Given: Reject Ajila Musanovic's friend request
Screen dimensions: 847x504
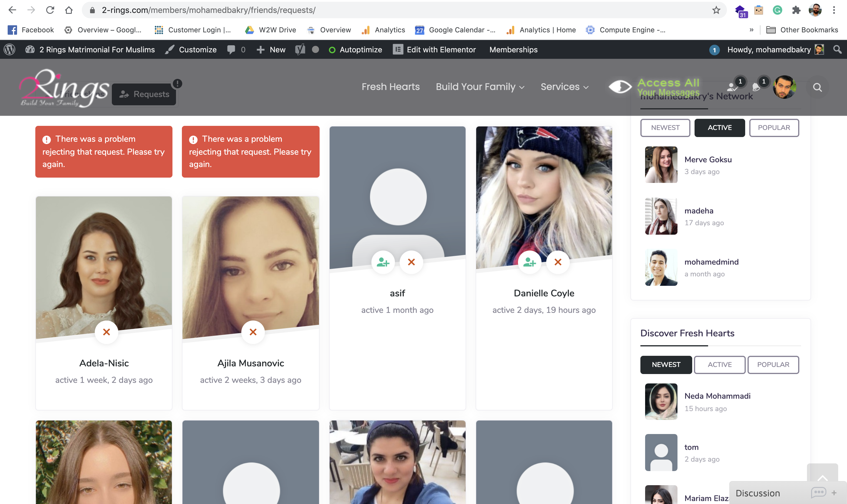Looking at the screenshot, I should tap(253, 332).
